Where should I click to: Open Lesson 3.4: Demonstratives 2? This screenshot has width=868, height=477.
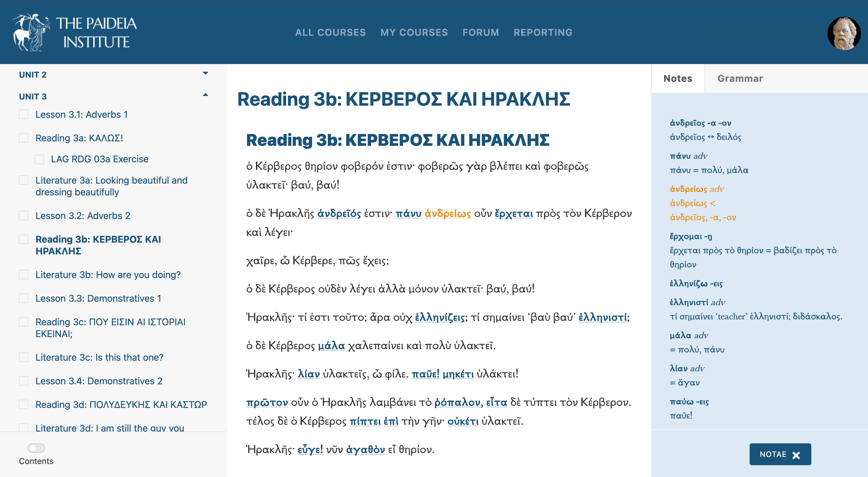pyautogui.click(x=99, y=381)
